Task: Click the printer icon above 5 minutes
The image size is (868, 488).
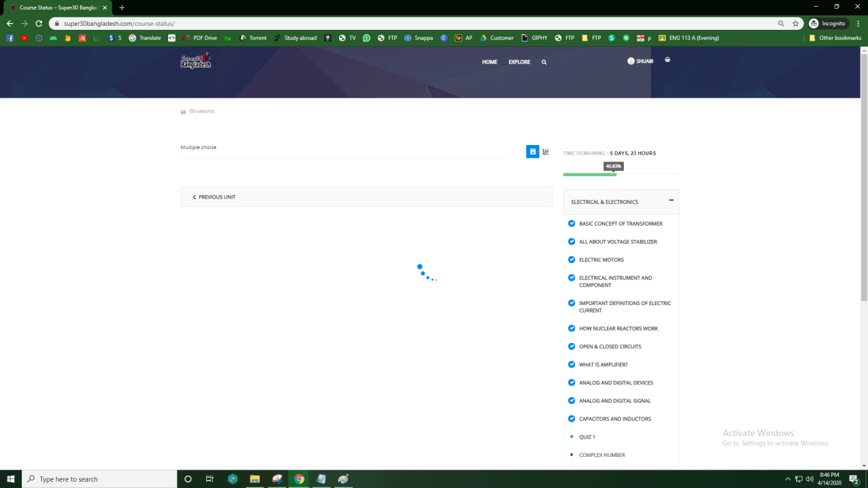Action: pyautogui.click(x=183, y=112)
